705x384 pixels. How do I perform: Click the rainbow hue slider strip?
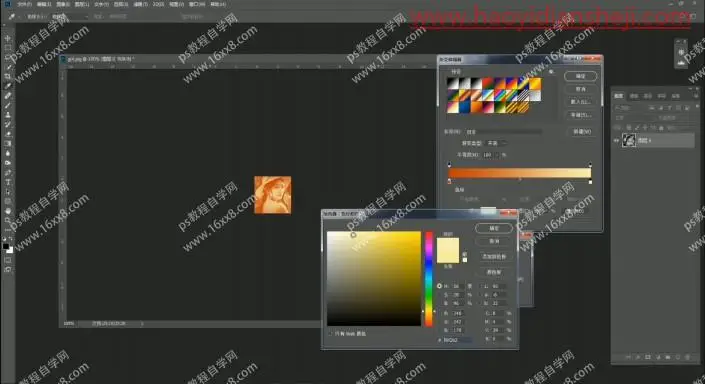click(x=429, y=279)
